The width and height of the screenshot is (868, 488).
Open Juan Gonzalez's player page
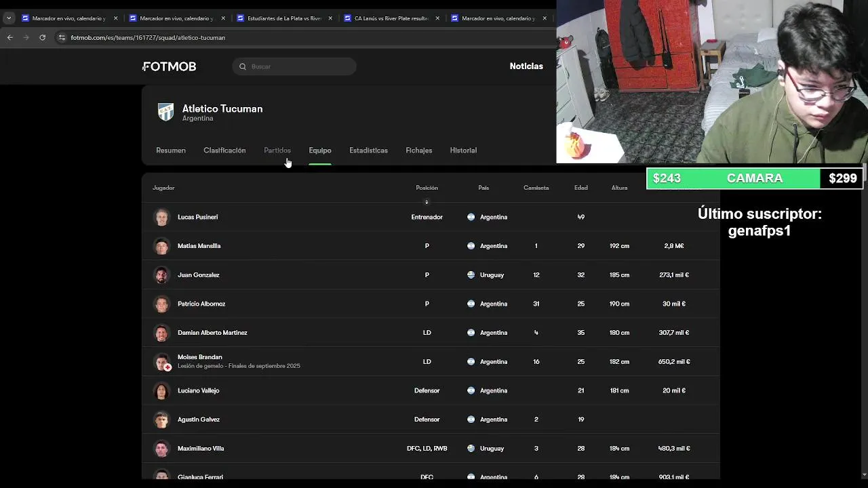199,275
